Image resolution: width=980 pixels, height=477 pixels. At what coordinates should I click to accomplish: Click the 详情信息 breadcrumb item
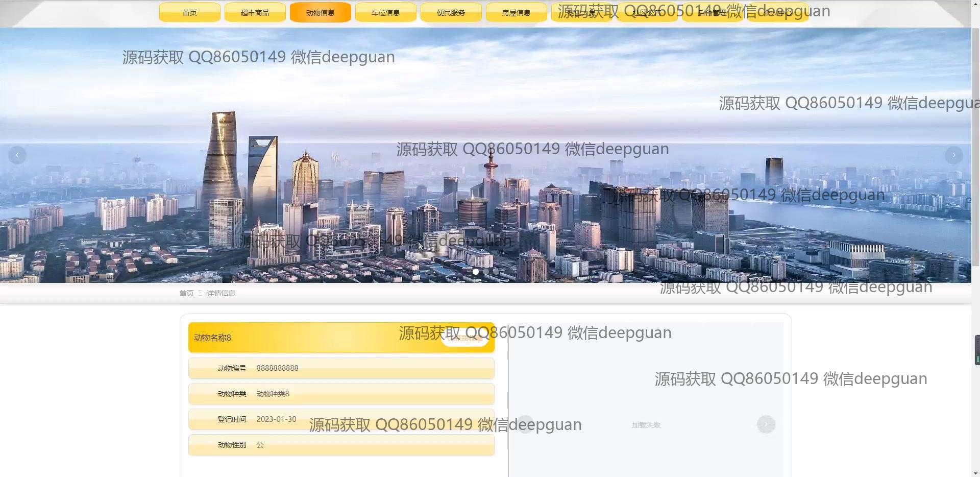coord(221,293)
